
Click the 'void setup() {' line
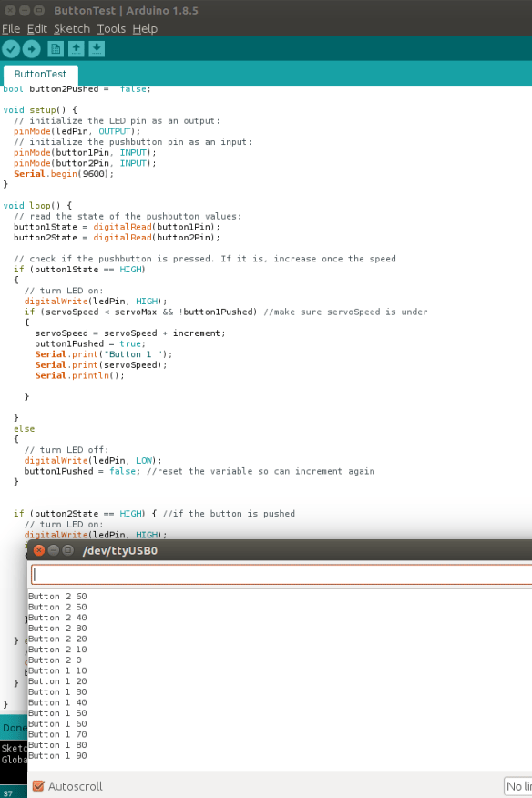click(x=40, y=110)
